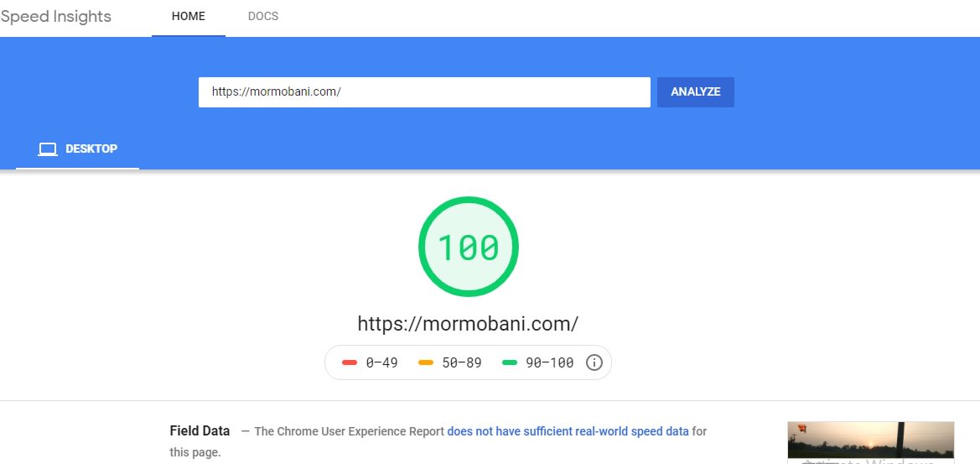This screenshot has width=980, height=464.
Task: Click the Speed Insights logo text
Action: tap(56, 17)
